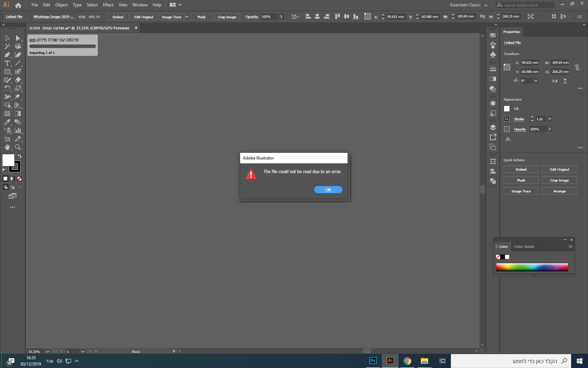Pick the Rotate tool
588x368 pixels.
click(7, 88)
